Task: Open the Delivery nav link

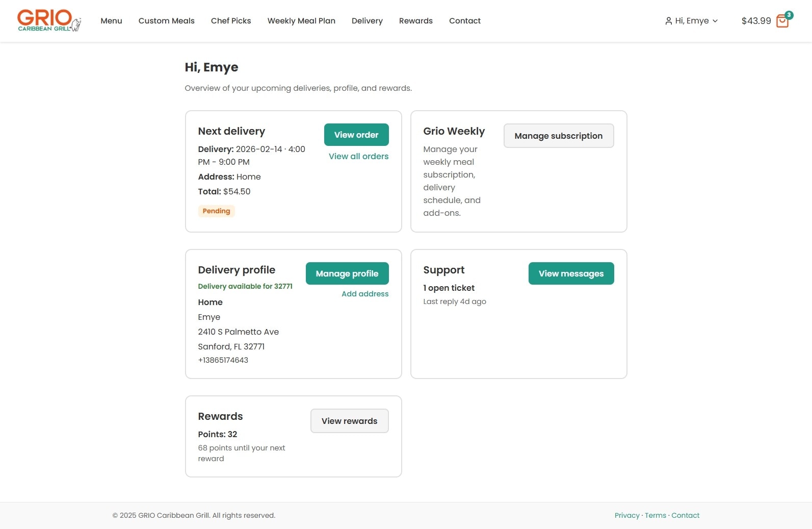Action: [x=367, y=21]
